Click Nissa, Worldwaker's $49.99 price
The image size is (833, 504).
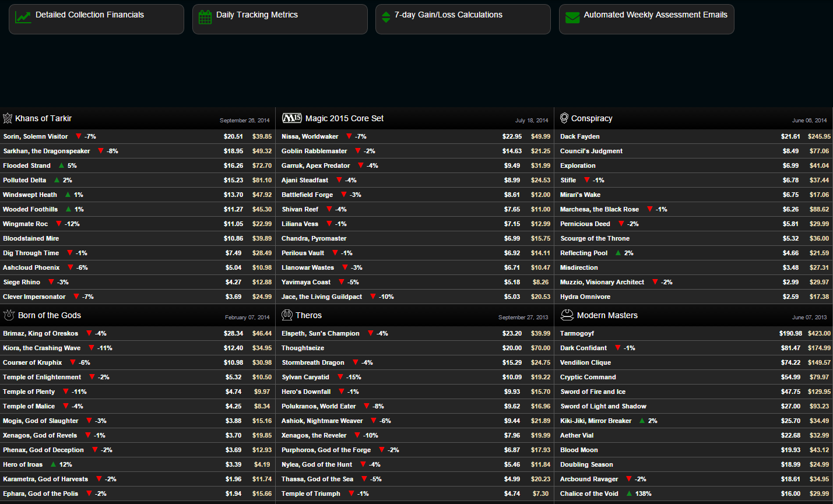(x=540, y=136)
